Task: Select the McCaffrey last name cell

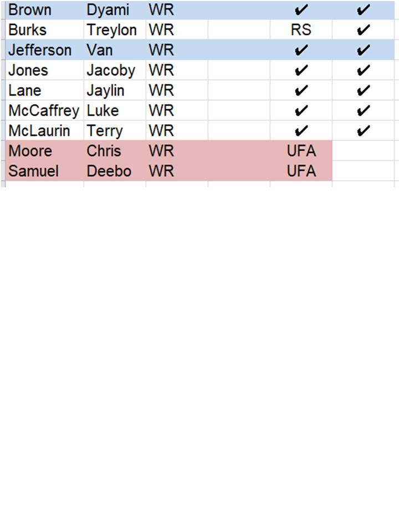Action: [x=44, y=111]
